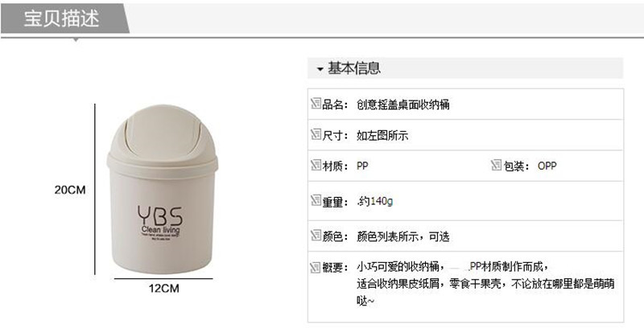The image size is (644, 328).
Task: Select the 20CM height label
Action: [70, 191]
